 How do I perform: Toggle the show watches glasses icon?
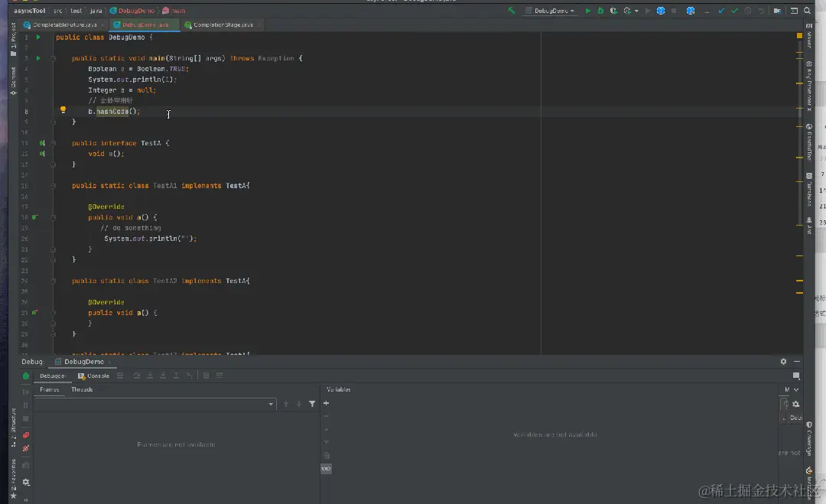coord(326,469)
